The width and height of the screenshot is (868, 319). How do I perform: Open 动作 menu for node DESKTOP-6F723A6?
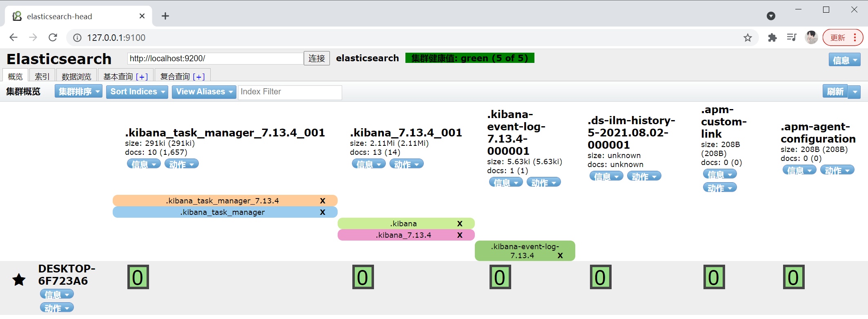tap(57, 308)
